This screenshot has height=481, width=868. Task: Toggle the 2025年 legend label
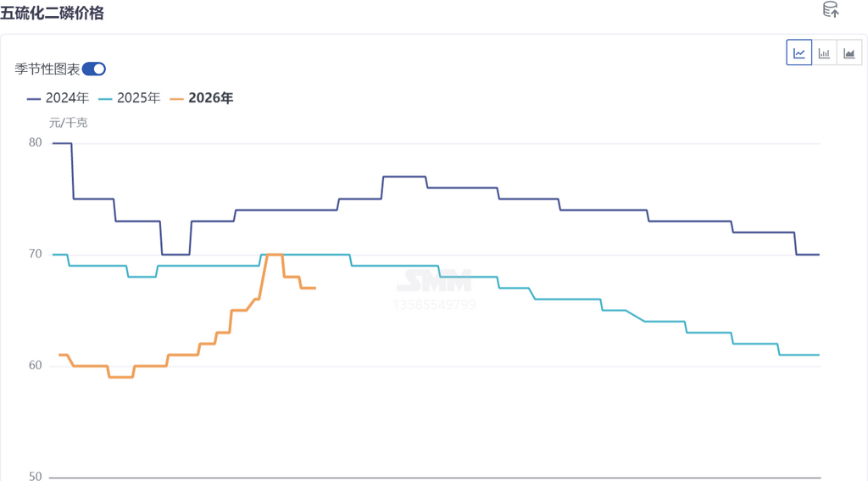[x=138, y=98]
